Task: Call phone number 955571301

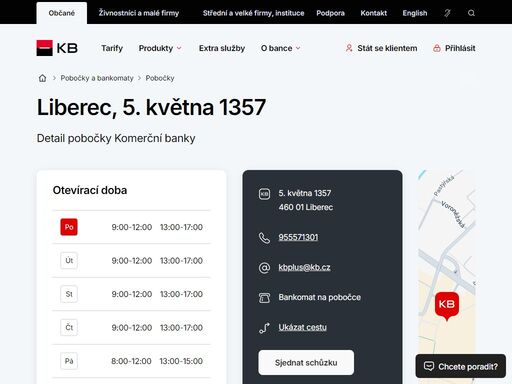Action: pos(298,237)
